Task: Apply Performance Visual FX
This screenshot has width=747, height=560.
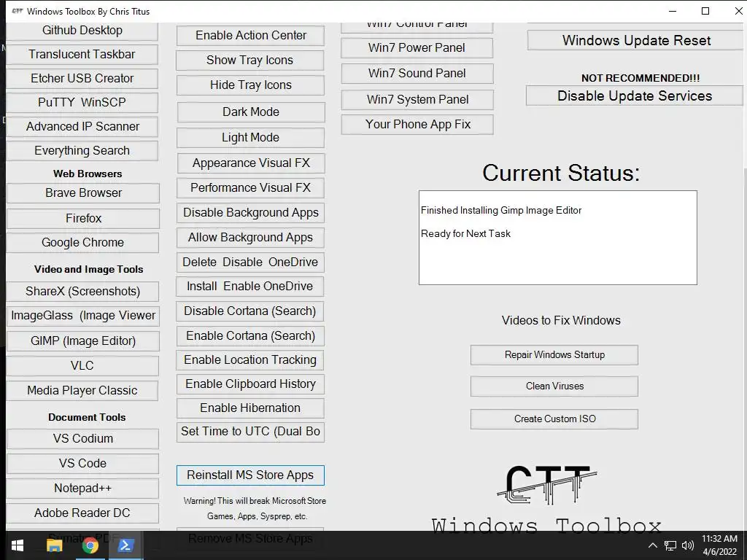Action: tap(251, 188)
